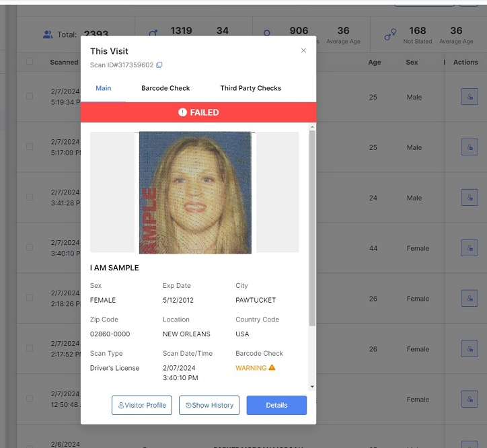
Task: Open the Visitor Profile
Action: pyautogui.click(x=142, y=405)
